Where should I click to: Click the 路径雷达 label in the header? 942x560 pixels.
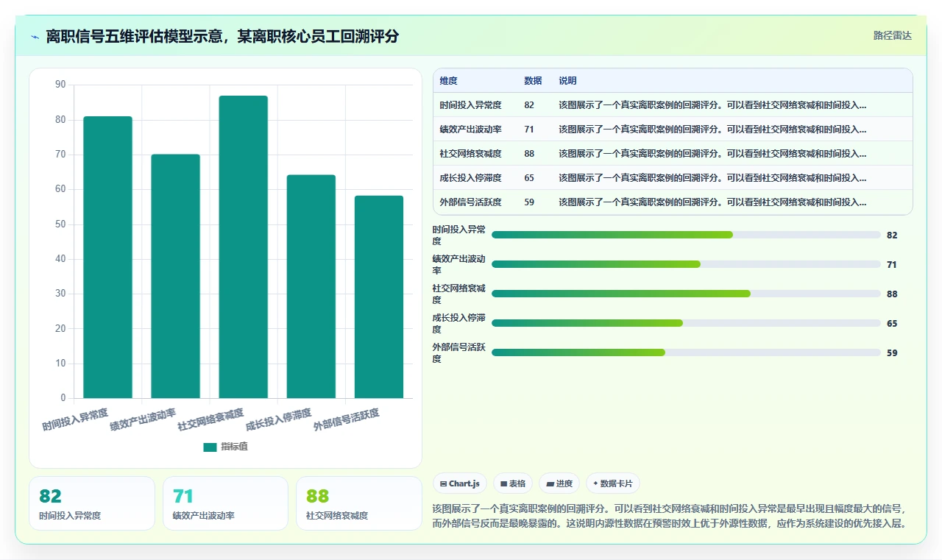[892, 35]
